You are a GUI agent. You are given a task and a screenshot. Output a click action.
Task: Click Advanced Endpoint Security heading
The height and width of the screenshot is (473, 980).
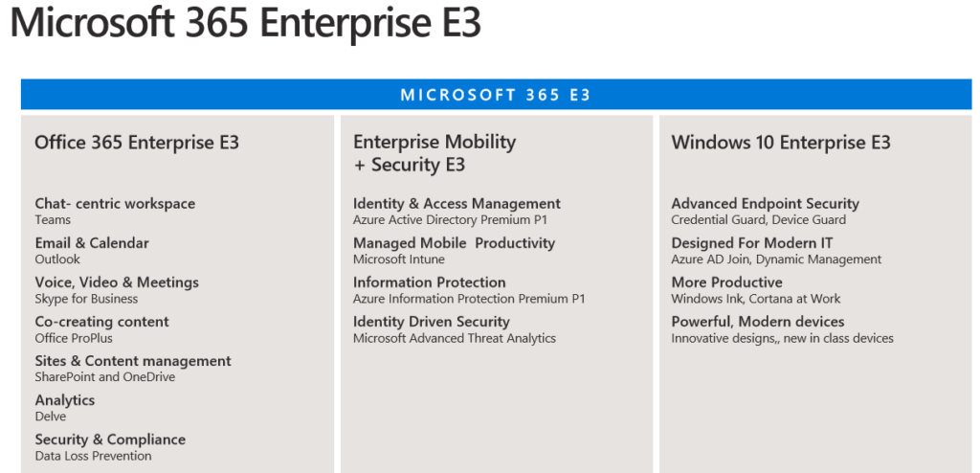coord(765,203)
